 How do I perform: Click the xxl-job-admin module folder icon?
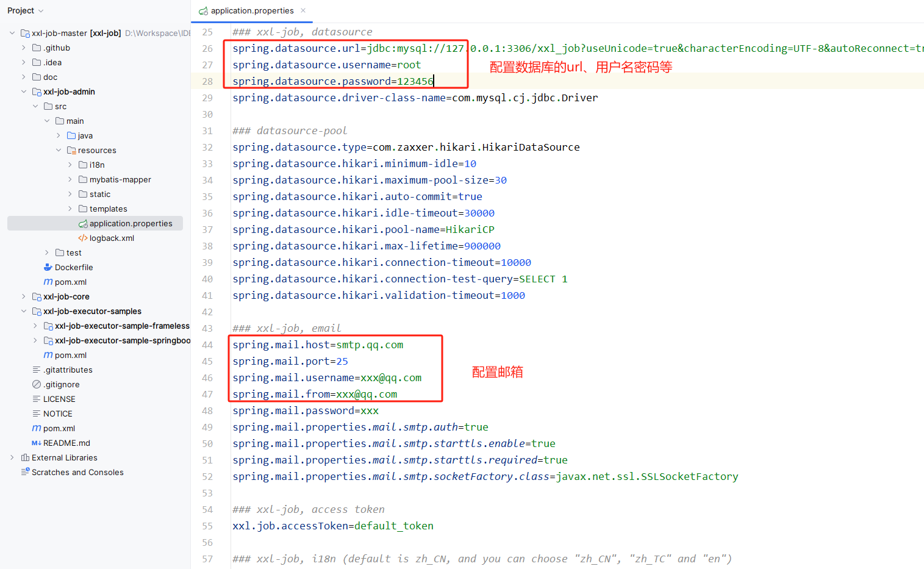37,91
